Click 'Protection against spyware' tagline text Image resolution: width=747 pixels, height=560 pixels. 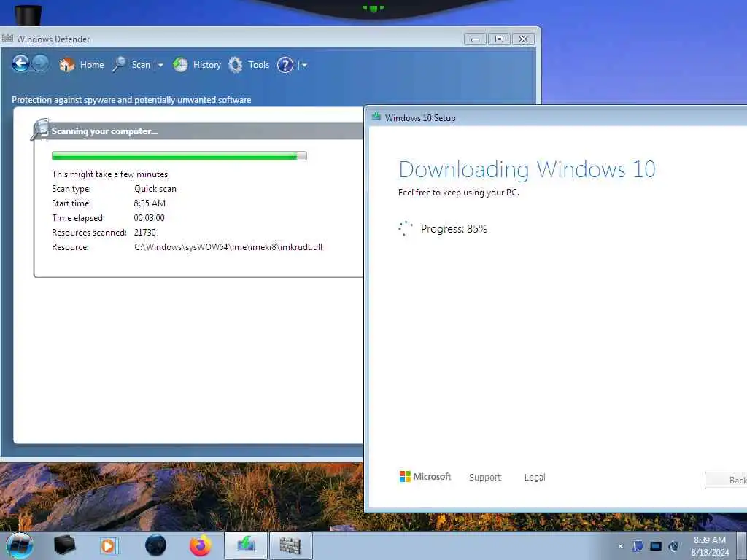click(x=131, y=99)
